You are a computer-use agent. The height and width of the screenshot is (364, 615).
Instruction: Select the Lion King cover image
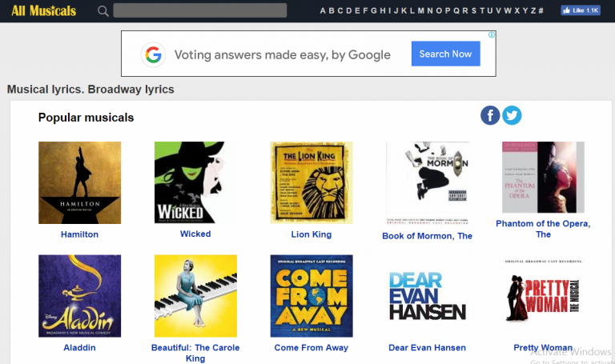click(312, 182)
